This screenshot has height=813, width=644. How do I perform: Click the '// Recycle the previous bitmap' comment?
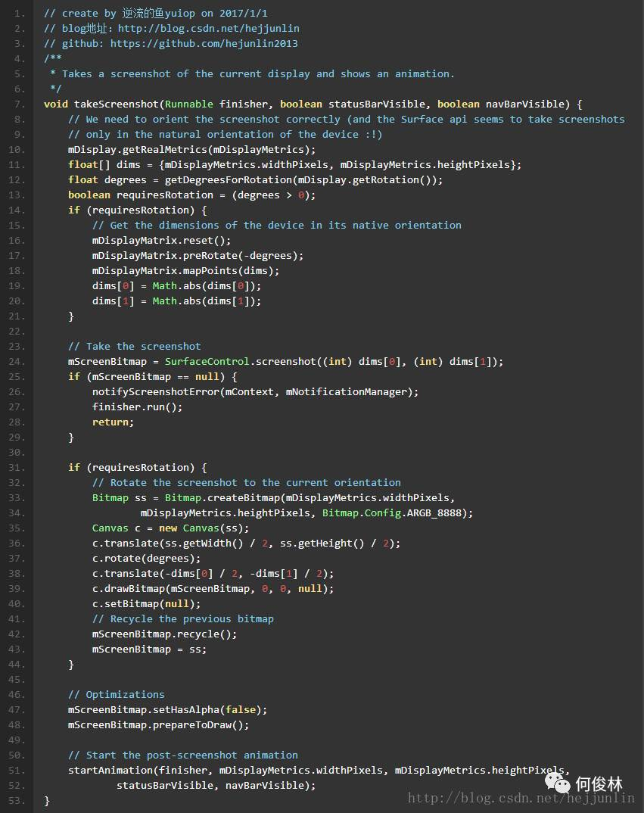pyautogui.click(x=182, y=619)
